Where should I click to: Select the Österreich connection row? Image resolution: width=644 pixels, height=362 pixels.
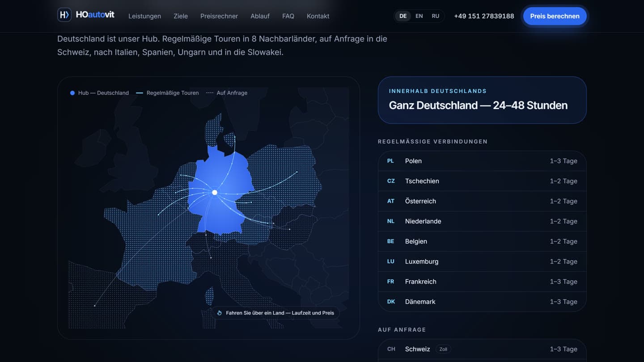(482, 201)
